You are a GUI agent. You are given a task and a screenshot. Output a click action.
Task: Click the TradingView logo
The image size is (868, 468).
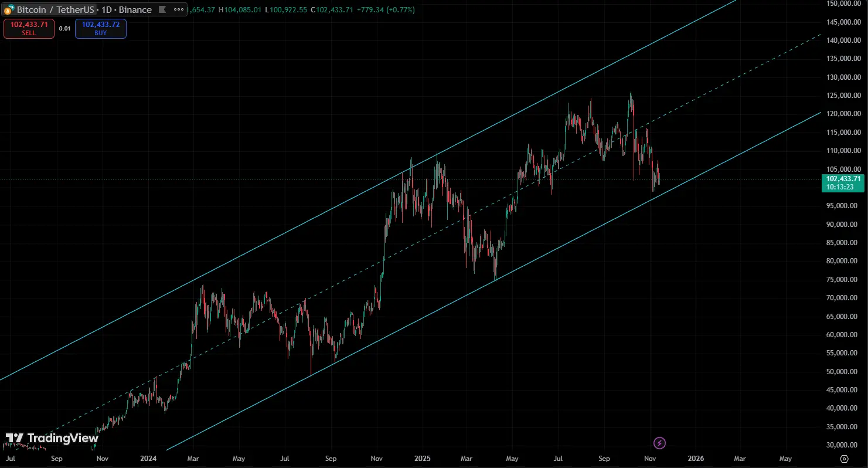coord(52,438)
